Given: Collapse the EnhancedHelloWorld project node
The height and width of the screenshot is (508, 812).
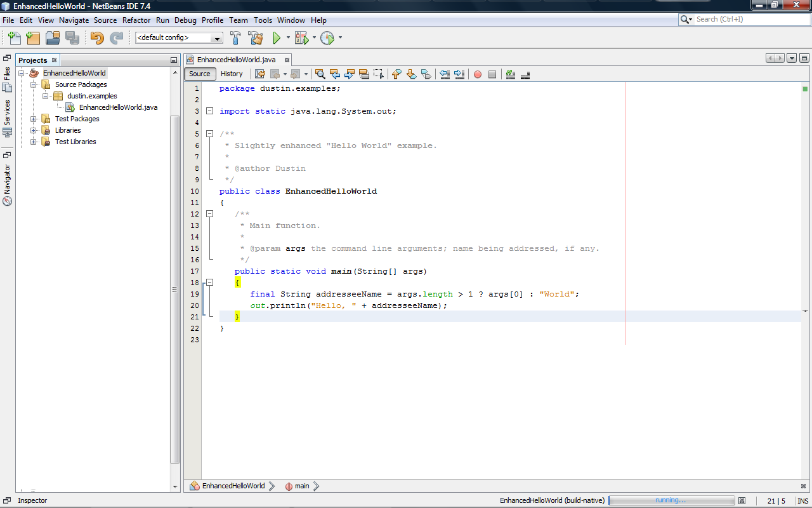Looking at the screenshot, I should (x=21, y=73).
